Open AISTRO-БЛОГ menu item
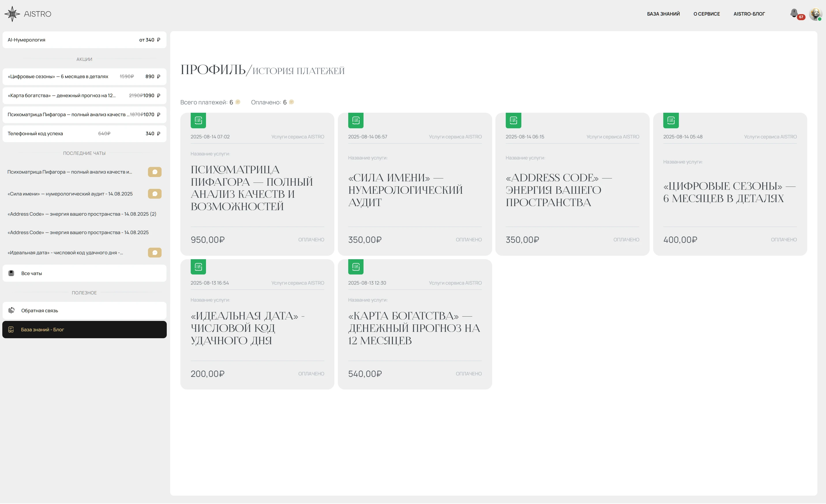 [x=749, y=14]
